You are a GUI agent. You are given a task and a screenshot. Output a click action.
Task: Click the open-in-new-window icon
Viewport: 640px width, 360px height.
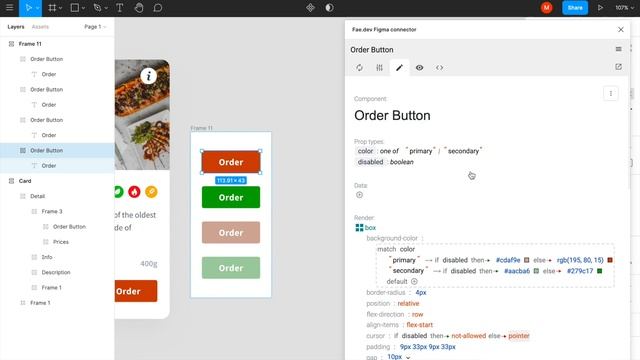coord(618,67)
